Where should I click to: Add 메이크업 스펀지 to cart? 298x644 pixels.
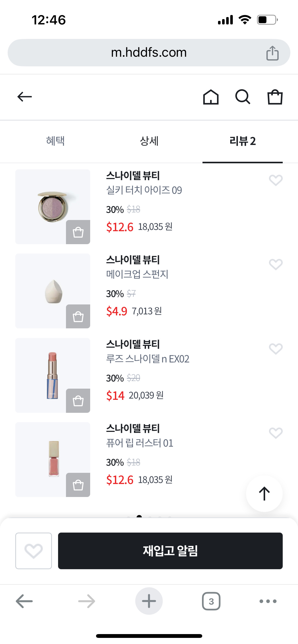click(x=78, y=317)
